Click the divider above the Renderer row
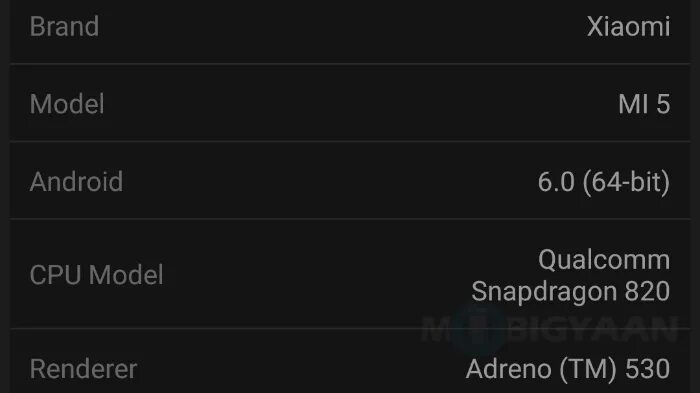Screen dimensions: 700x393 tap(350, 328)
